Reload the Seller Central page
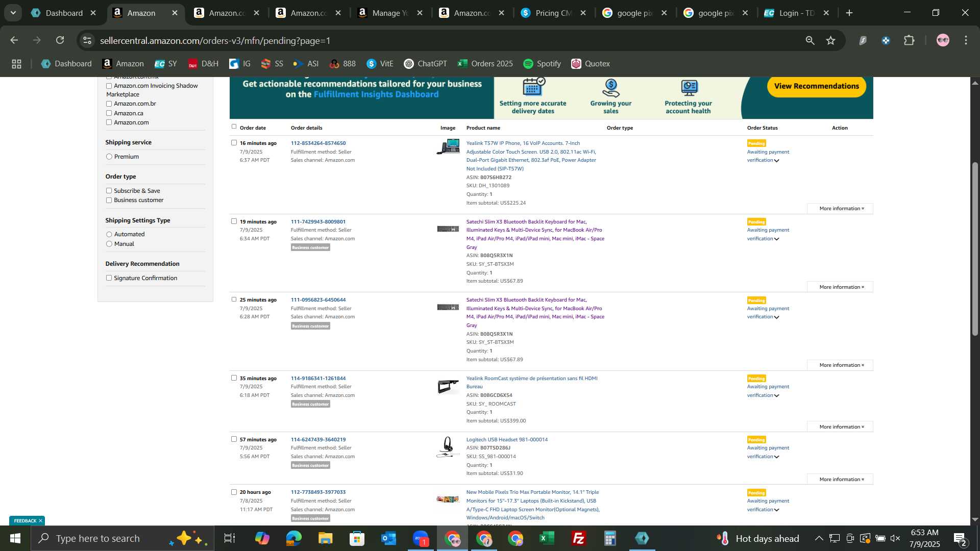The width and height of the screenshot is (980, 551). coord(60,40)
